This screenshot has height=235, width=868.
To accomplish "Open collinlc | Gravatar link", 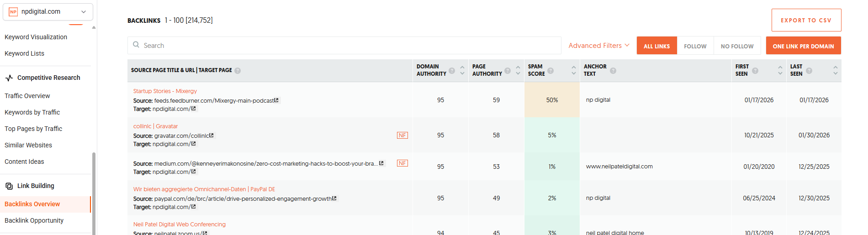I will [x=155, y=126].
